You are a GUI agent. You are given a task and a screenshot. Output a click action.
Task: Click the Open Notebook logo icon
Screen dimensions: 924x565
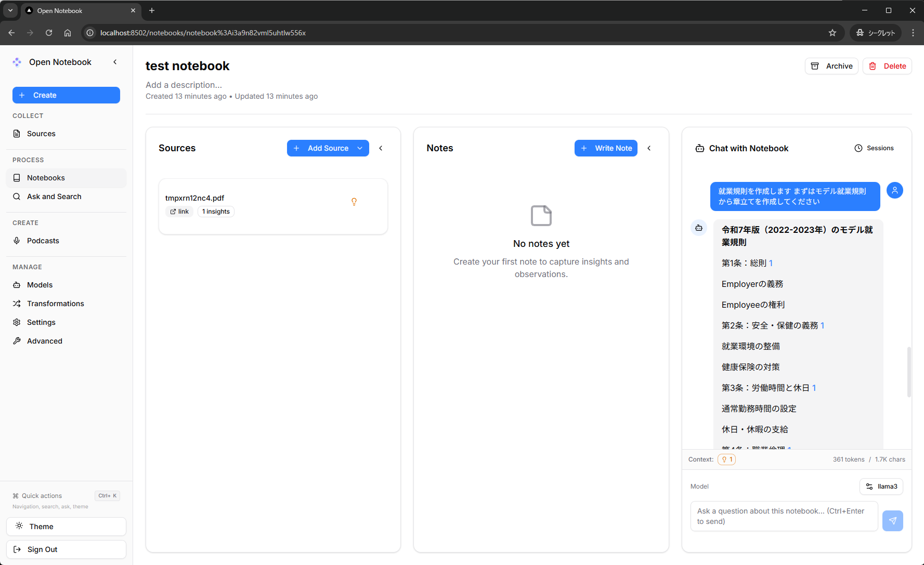[x=17, y=62]
